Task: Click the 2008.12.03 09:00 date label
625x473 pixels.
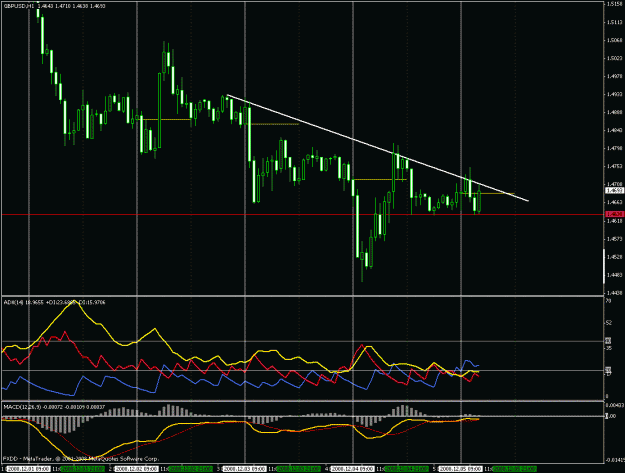Action: coord(245,469)
